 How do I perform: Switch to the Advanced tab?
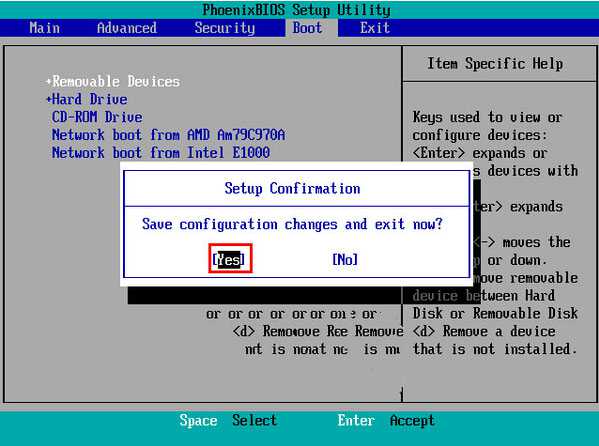tap(126, 28)
